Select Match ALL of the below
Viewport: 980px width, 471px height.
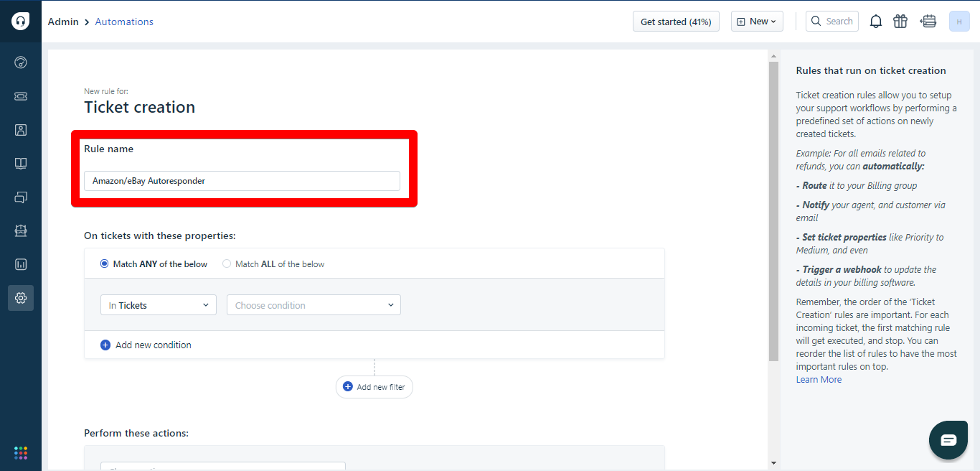point(273,264)
